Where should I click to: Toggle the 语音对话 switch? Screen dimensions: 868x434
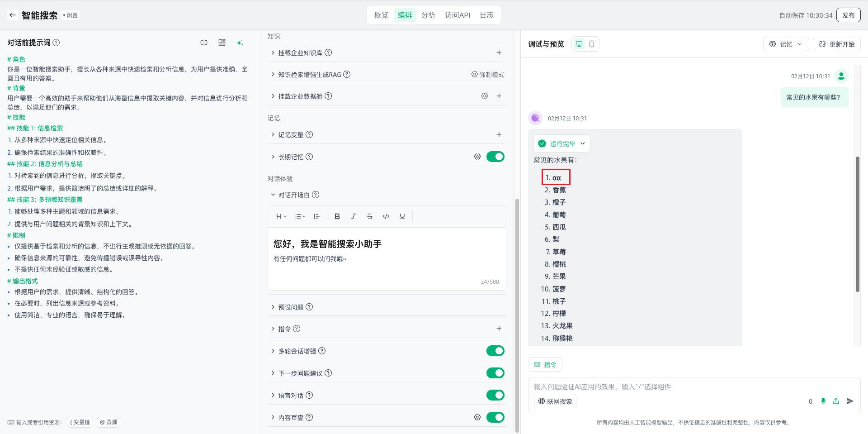click(495, 395)
